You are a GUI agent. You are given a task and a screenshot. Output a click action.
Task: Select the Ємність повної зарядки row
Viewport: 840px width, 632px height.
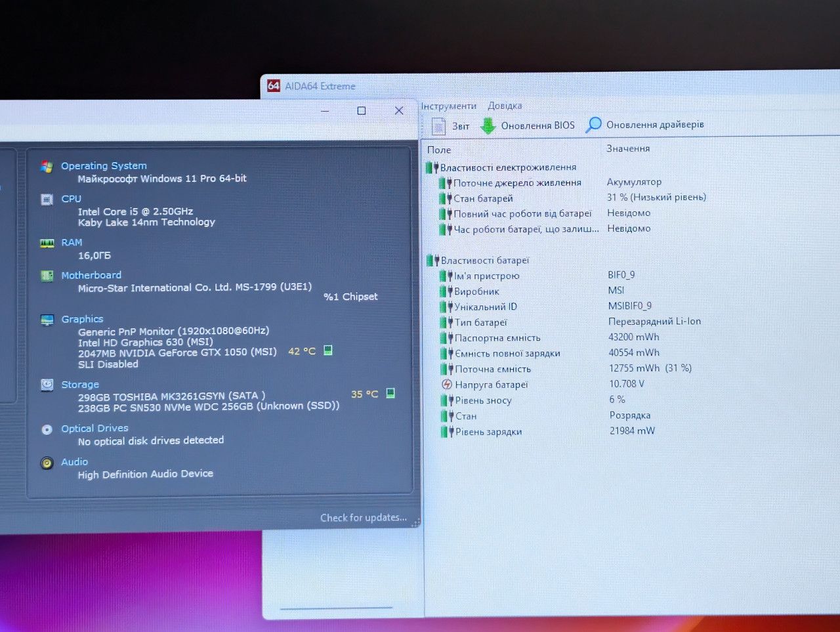551,353
